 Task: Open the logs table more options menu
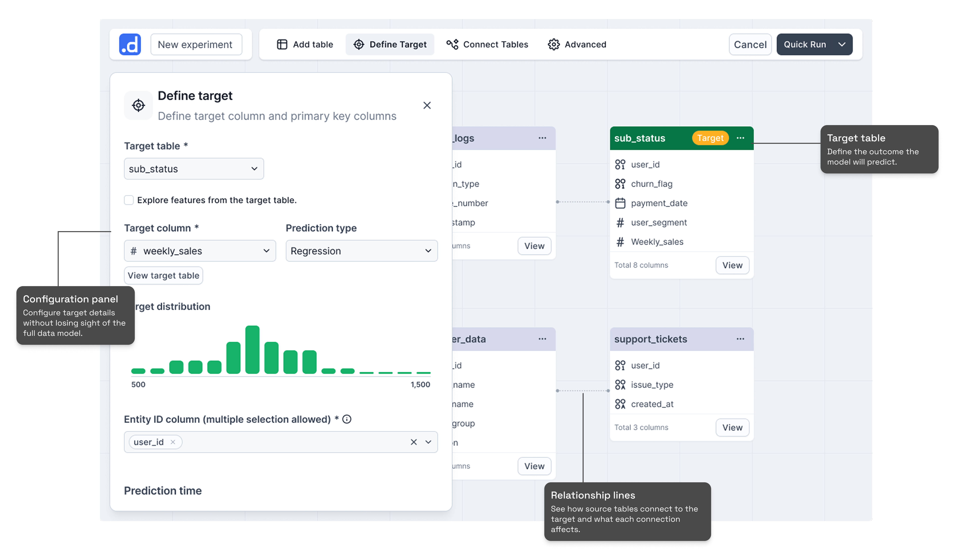[542, 138]
